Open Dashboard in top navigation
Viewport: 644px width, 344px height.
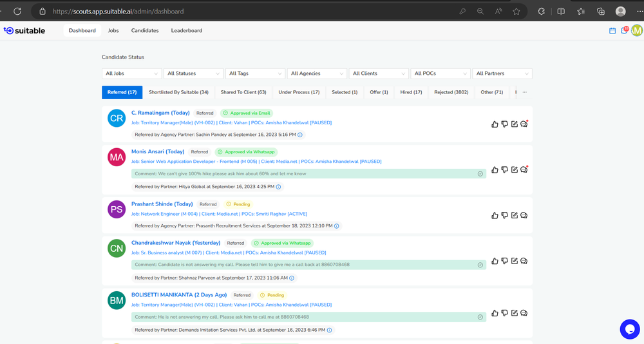click(82, 30)
